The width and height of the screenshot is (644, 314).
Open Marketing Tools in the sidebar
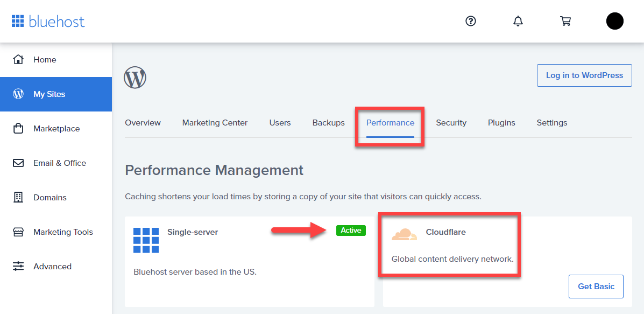(56, 232)
